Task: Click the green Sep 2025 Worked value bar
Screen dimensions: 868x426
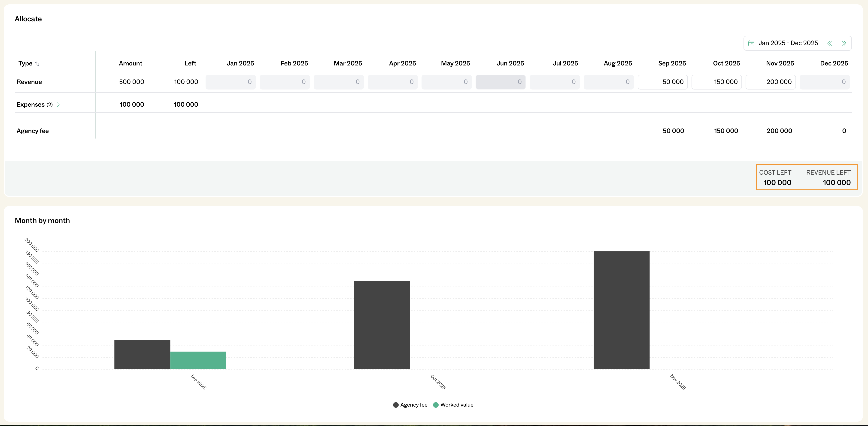Action: (198, 360)
